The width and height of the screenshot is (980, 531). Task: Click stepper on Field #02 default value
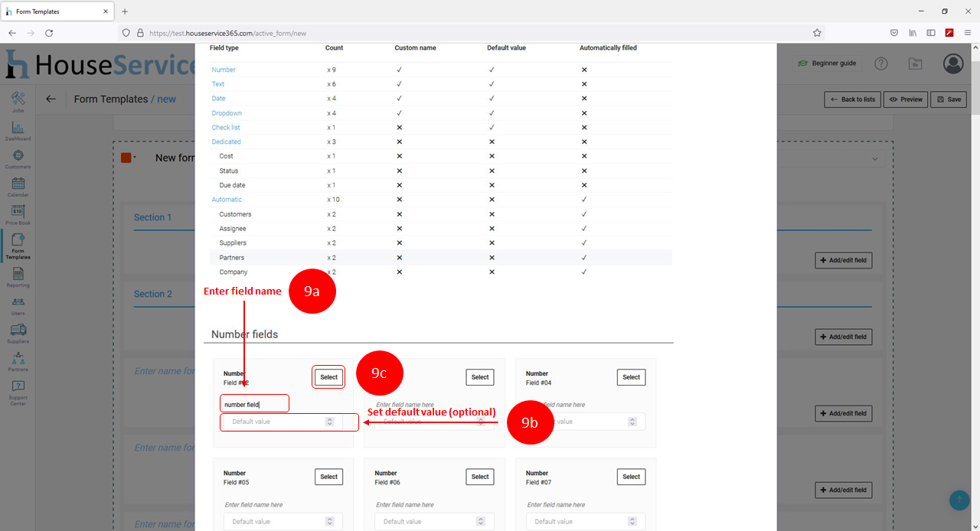(329, 422)
